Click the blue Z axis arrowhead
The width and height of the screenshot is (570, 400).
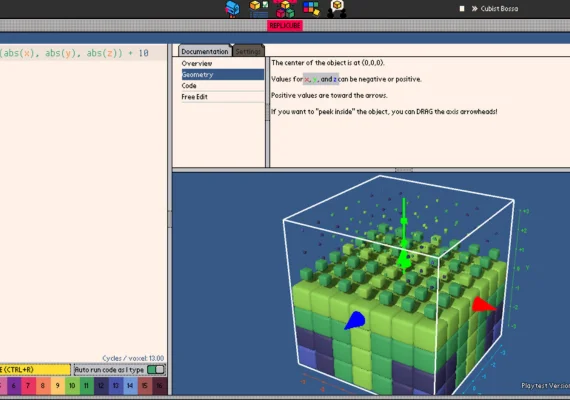(x=354, y=321)
